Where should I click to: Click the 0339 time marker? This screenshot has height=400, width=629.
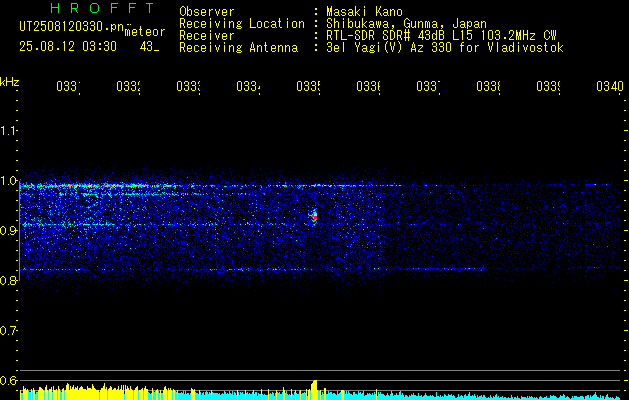(x=548, y=86)
